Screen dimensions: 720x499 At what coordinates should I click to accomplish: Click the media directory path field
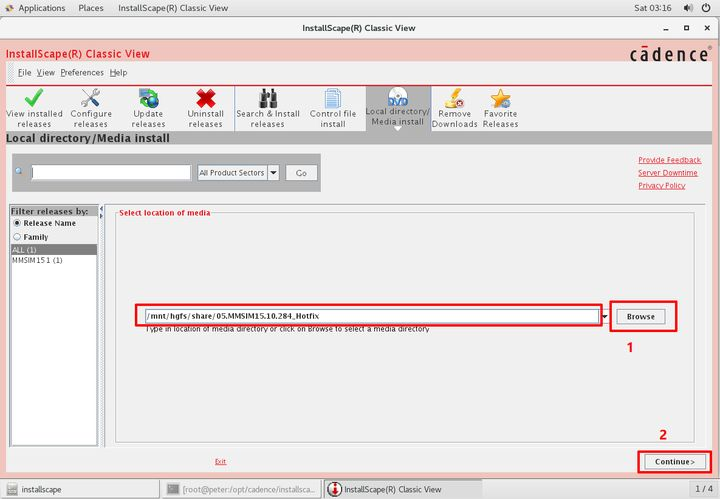[x=372, y=316]
